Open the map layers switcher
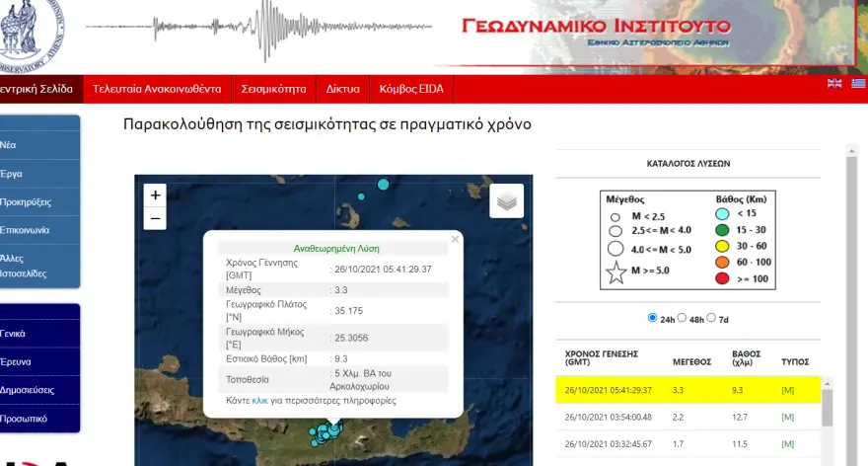868x466 pixels. tap(507, 201)
